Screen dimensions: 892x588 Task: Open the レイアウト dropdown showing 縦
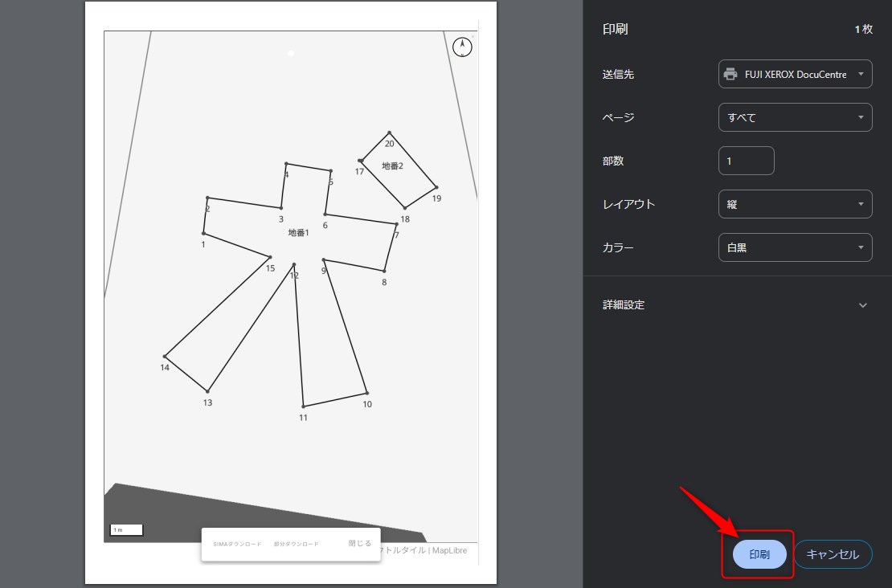click(794, 204)
